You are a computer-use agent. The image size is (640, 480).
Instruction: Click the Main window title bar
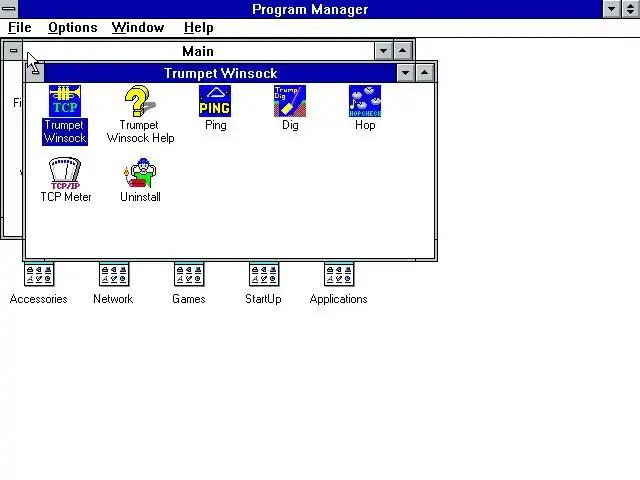pos(198,51)
